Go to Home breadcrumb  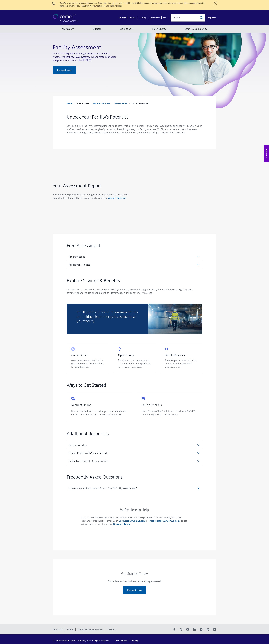point(70,103)
